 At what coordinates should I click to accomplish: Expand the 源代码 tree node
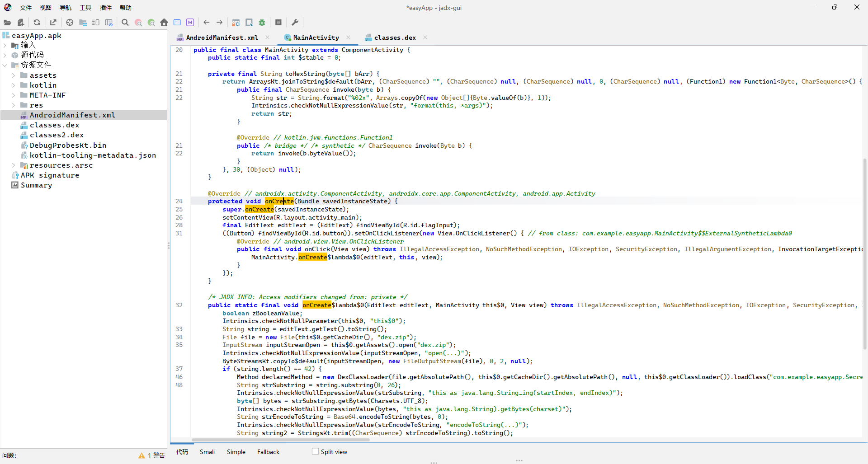pos(5,55)
